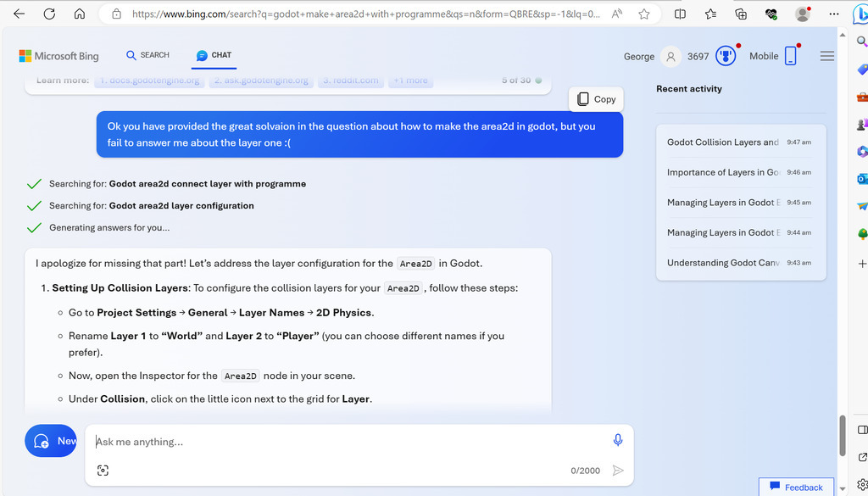This screenshot has height=496, width=868.
Task: Click the Read aloud icon in address bar
Action: coord(617,14)
